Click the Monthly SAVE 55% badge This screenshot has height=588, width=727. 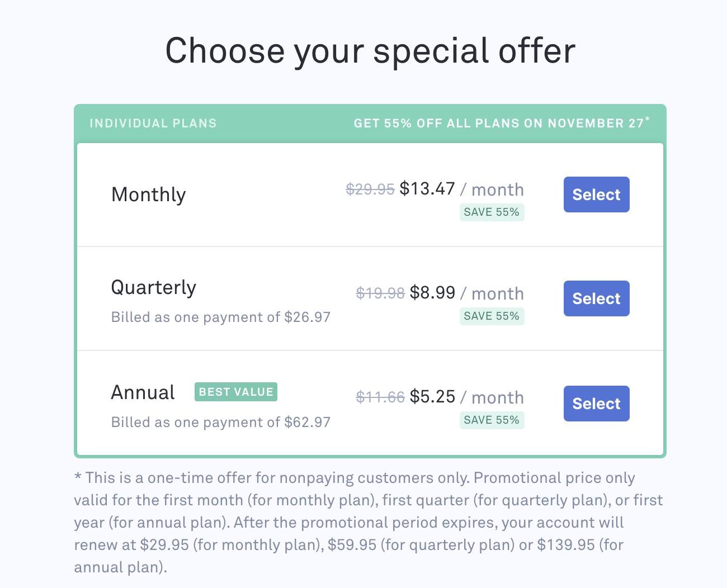(492, 212)
